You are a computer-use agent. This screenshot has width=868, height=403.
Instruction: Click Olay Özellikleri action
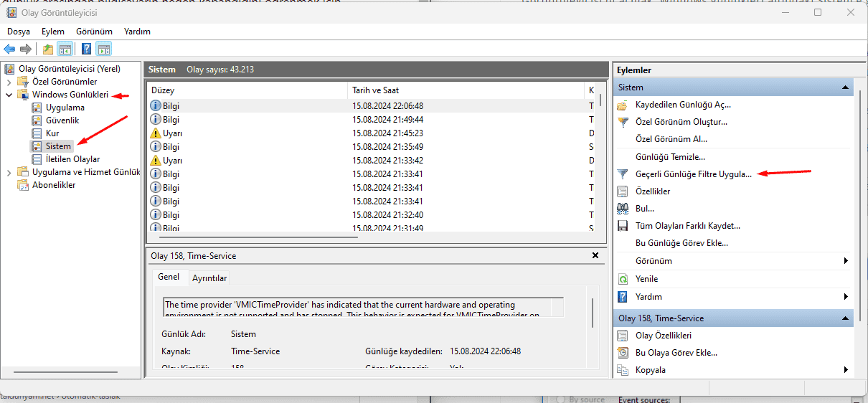(664, 336)
